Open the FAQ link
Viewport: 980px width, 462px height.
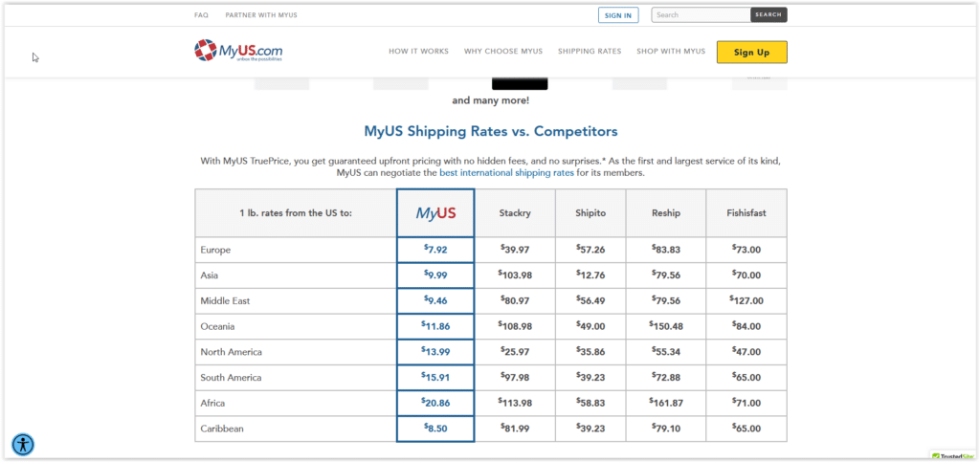(x=201, y=15)
